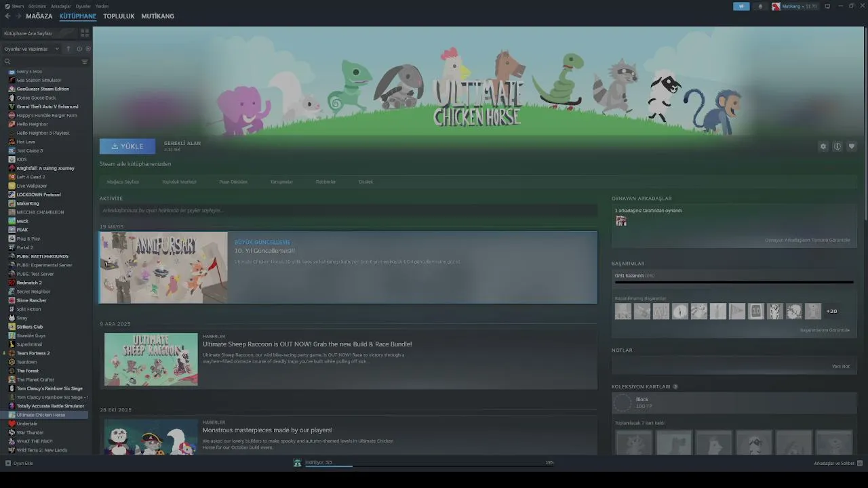Open Destek link
This screenshot has height=488, width=868.
coord(366,182)
